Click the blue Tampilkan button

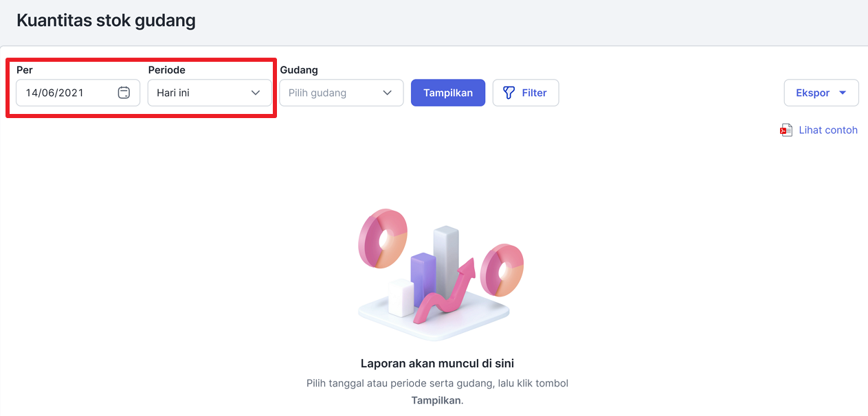click(448, 93)
